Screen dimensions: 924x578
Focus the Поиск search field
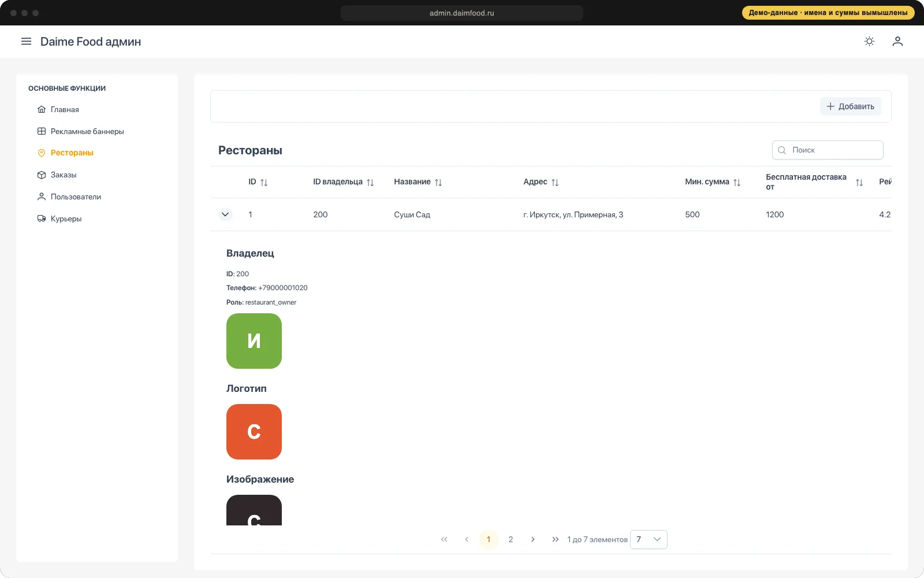point(828,150)
